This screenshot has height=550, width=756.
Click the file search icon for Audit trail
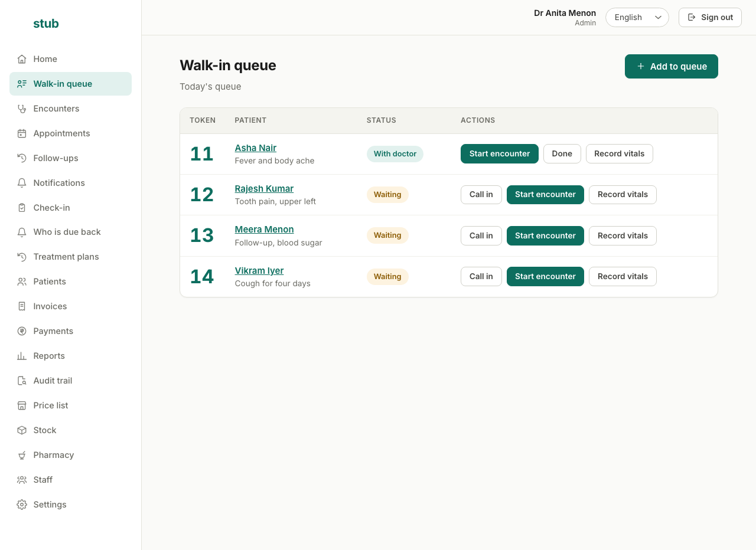coord(22,381)
